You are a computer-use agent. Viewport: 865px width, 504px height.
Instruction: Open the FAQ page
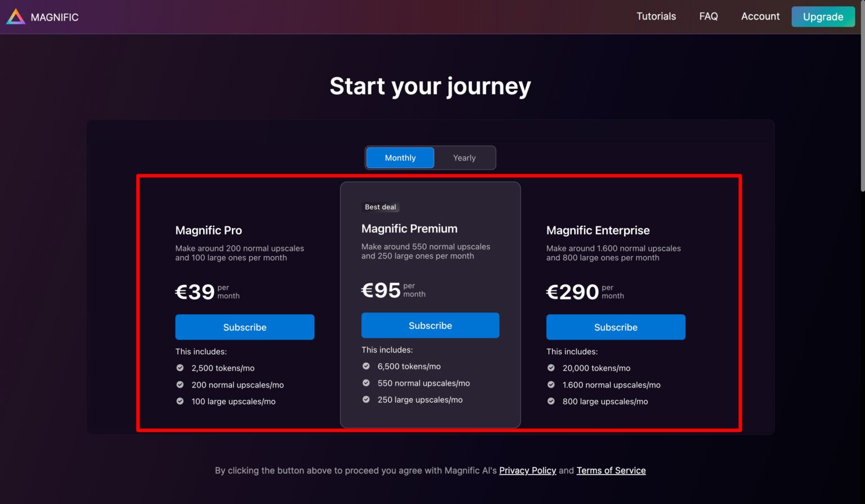click(708, 16)
